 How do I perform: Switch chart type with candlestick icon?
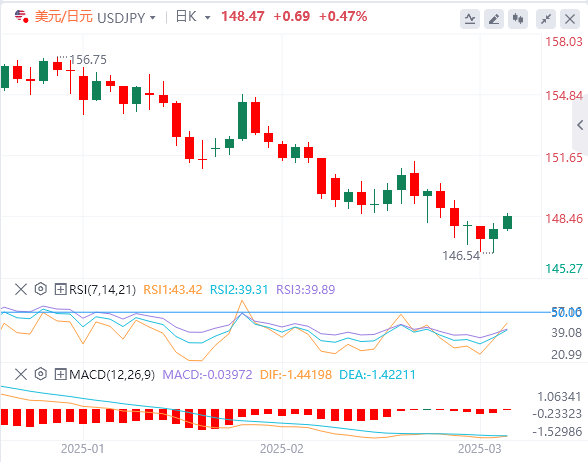pos(518,19)
